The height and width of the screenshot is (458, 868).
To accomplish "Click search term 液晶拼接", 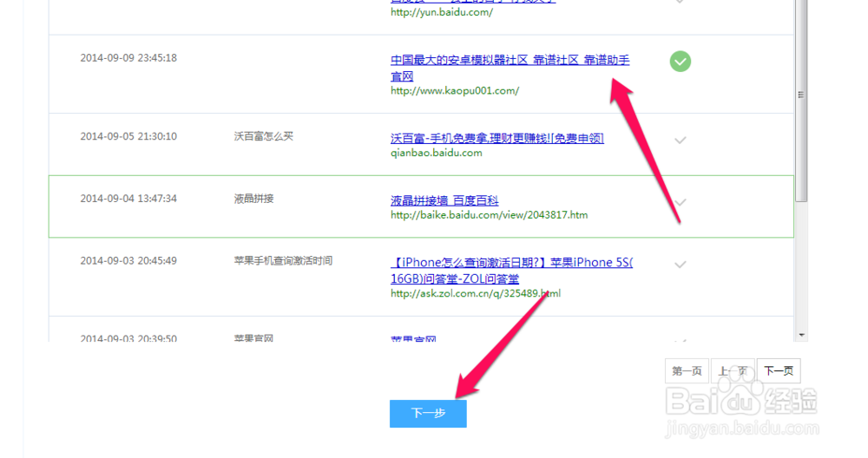I will (x=253, y=198).
